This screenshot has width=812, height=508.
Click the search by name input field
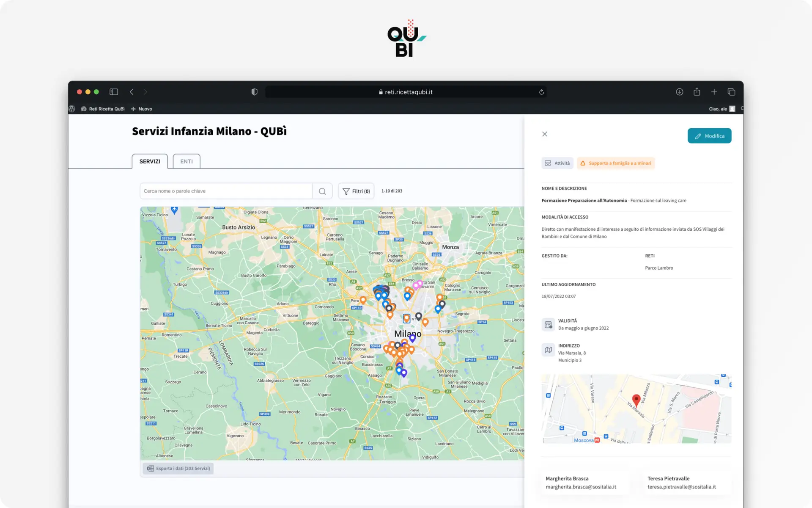226,191
